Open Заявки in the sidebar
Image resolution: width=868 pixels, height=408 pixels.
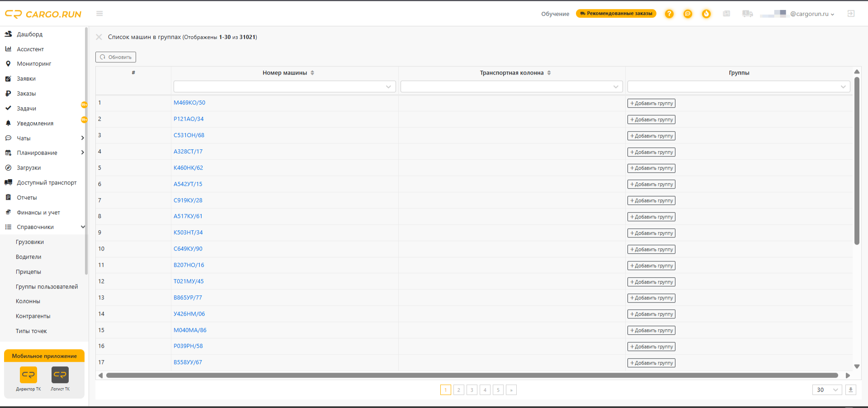[x=26, y=79]
